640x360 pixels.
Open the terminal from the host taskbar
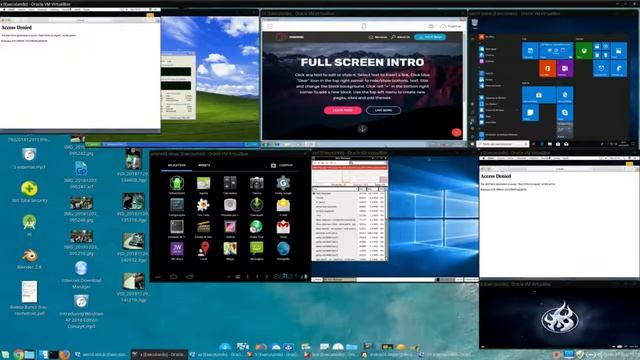(53, 355)
